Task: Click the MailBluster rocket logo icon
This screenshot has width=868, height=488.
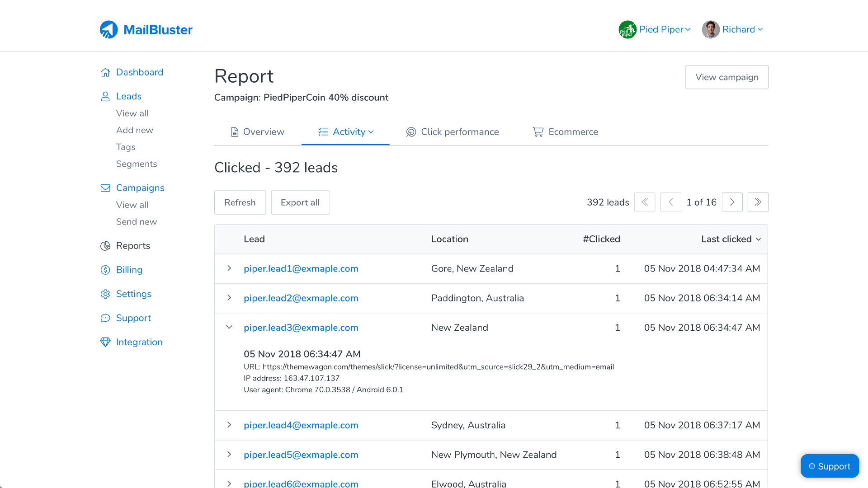Action: tap(108, 30)
